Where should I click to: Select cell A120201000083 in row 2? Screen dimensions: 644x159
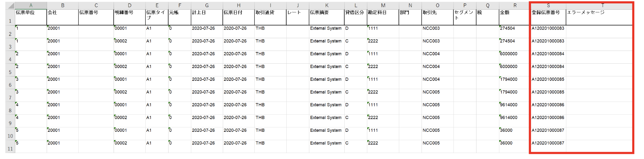point(548,29)
